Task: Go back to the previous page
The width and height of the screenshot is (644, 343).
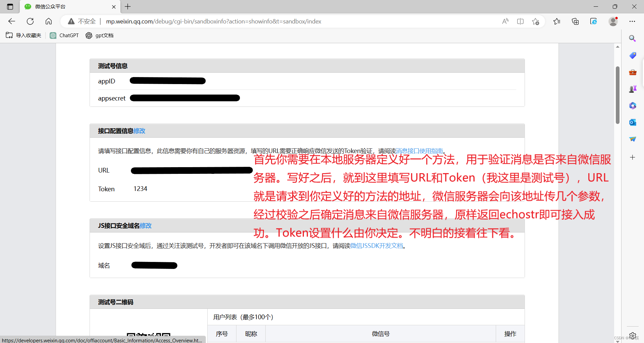Action: (x=12, y=21)
